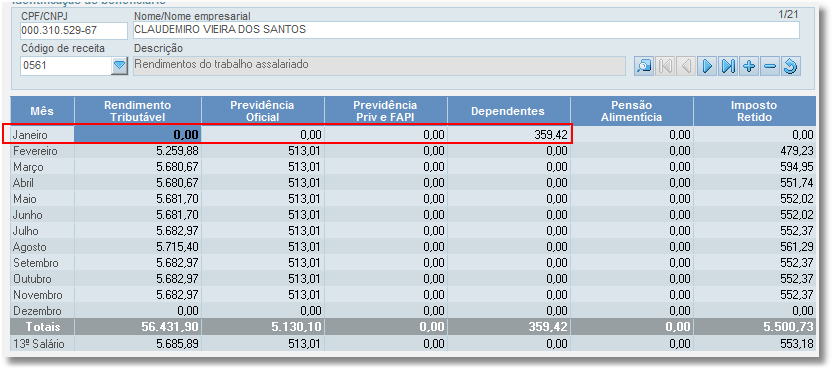
Task: Click the CPF/CNPJ field 000.310.529-67
Action: click(x=74, y=31)
